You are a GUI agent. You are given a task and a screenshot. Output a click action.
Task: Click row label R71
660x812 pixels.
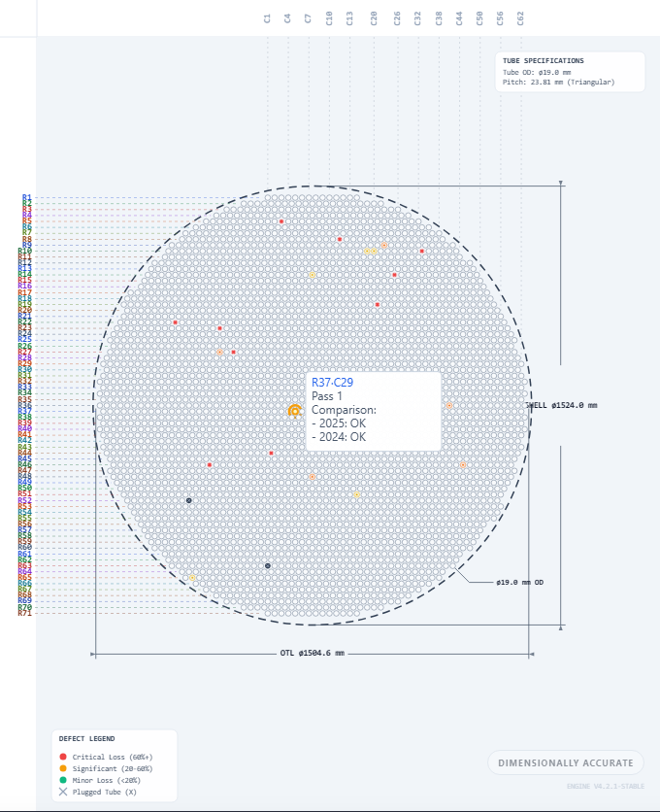click(25, 613)
